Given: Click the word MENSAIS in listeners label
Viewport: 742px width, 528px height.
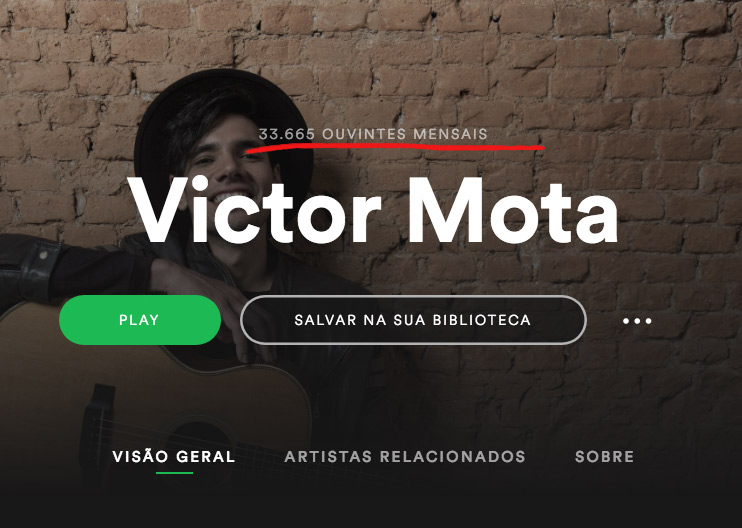Looking at the screenshot, I should point(450,134).
